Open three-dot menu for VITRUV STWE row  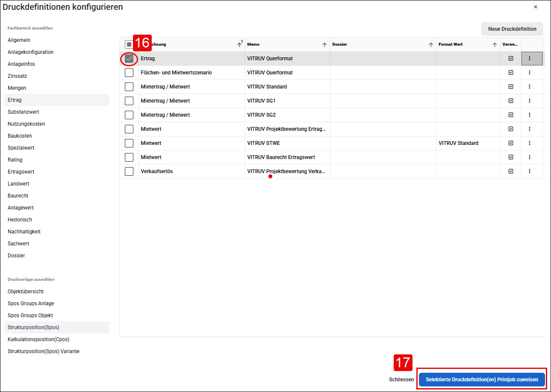coord(529,143)
